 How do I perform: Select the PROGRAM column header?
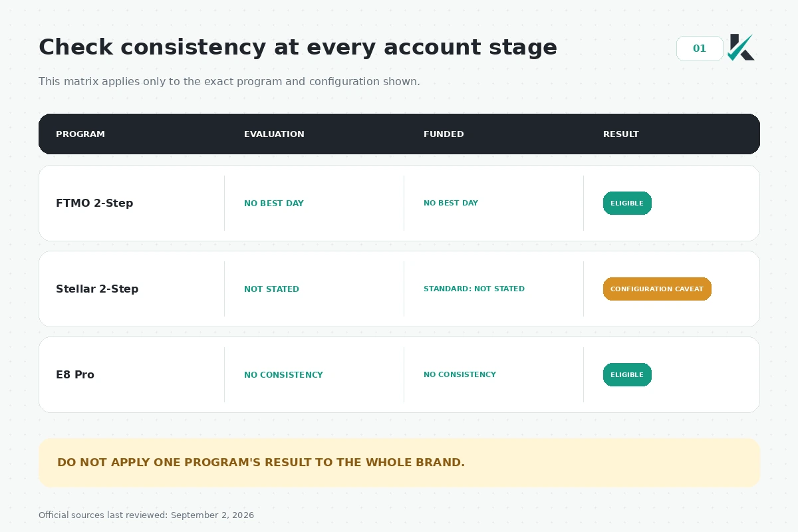pyautogui.click(x=80, y=134)
